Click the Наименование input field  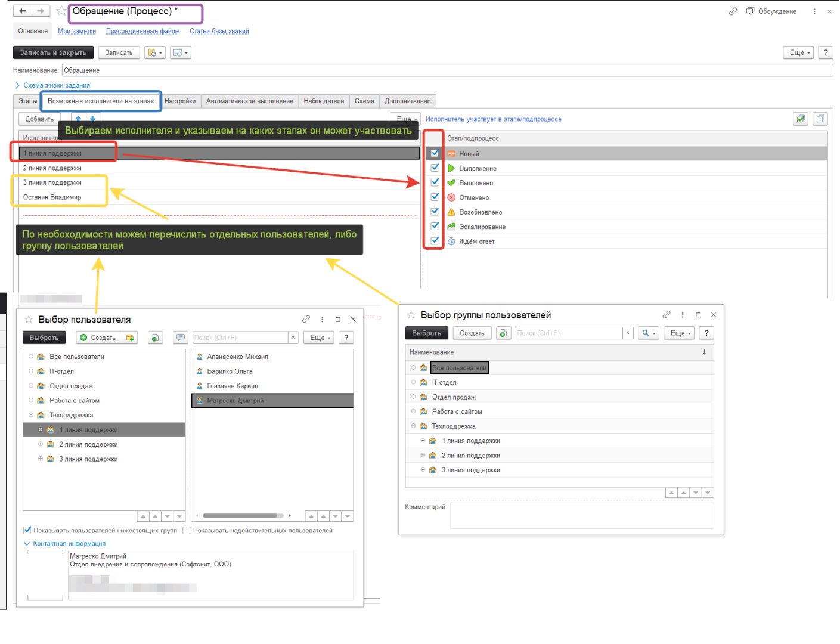point(447,70)
